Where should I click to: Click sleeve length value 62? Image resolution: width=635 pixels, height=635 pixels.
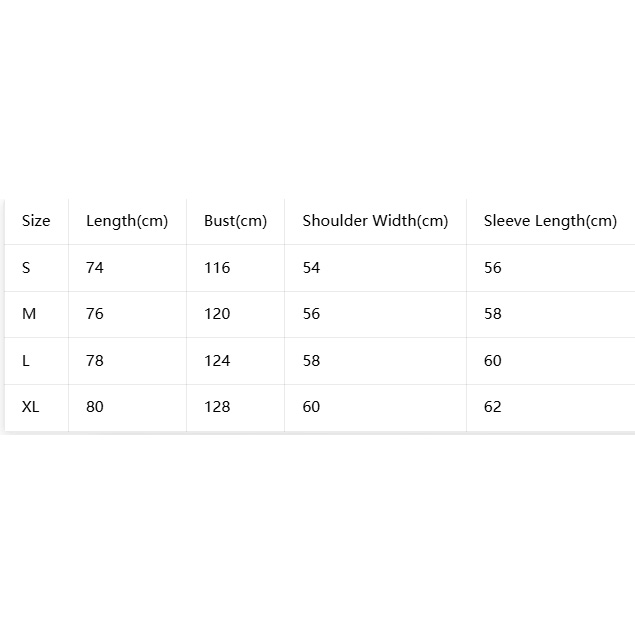(493, 407)
